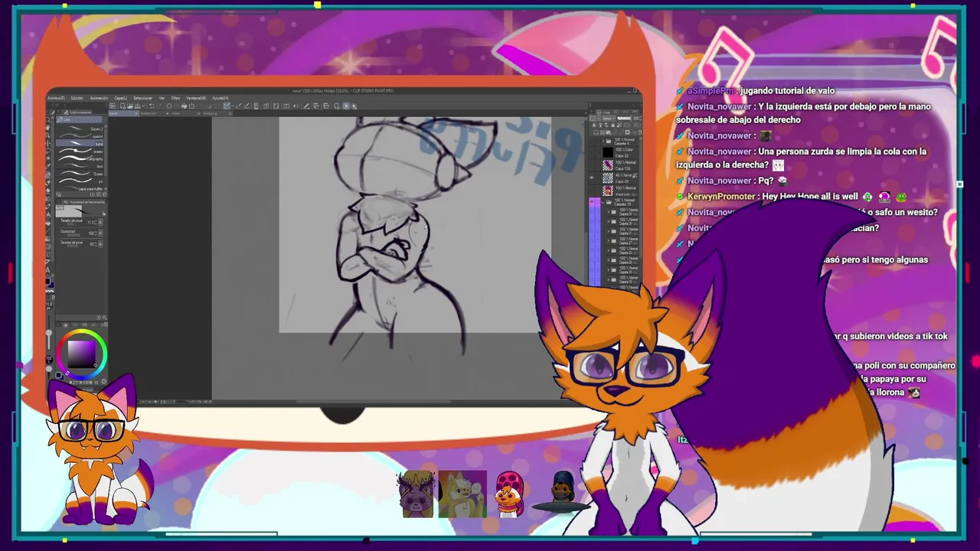
Task: Select the Capa 138 layer thumbnail
Action: (x=608, y=165)
